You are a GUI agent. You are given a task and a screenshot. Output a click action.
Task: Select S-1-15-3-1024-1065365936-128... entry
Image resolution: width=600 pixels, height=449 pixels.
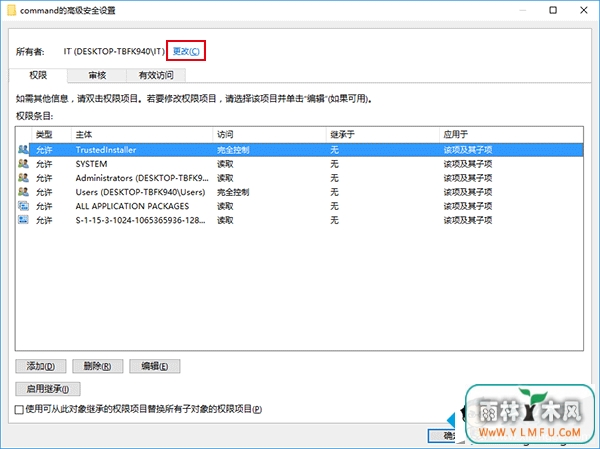point(300,220)
